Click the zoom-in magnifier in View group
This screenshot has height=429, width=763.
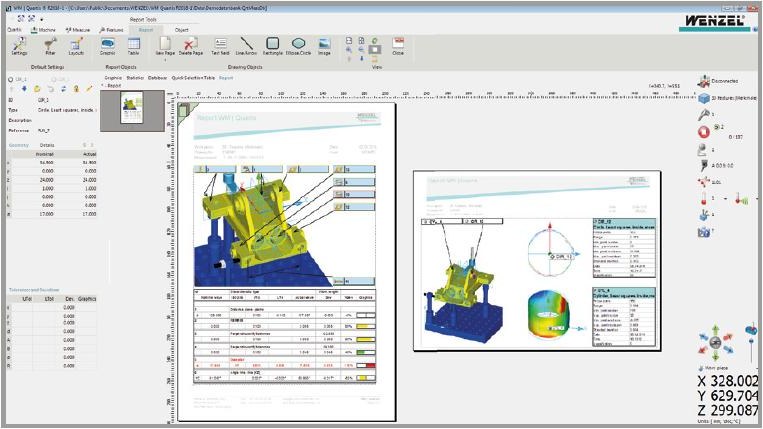(349, 50)
